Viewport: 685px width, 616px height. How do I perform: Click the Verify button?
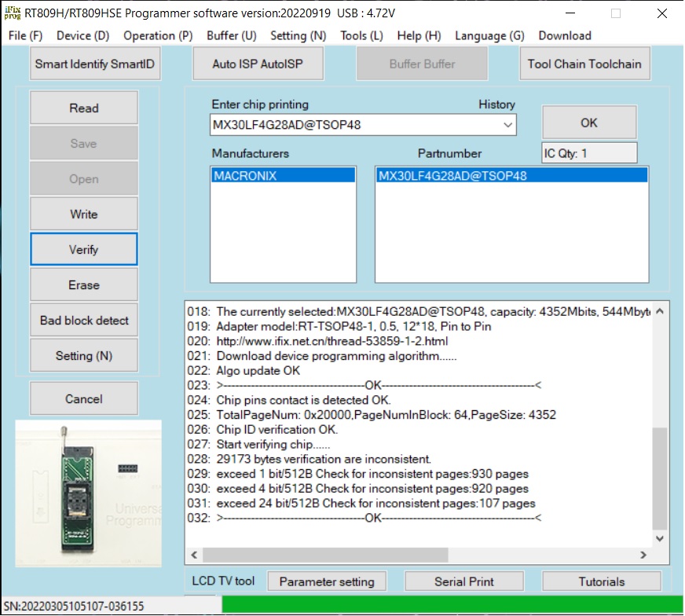coord(84,250)
